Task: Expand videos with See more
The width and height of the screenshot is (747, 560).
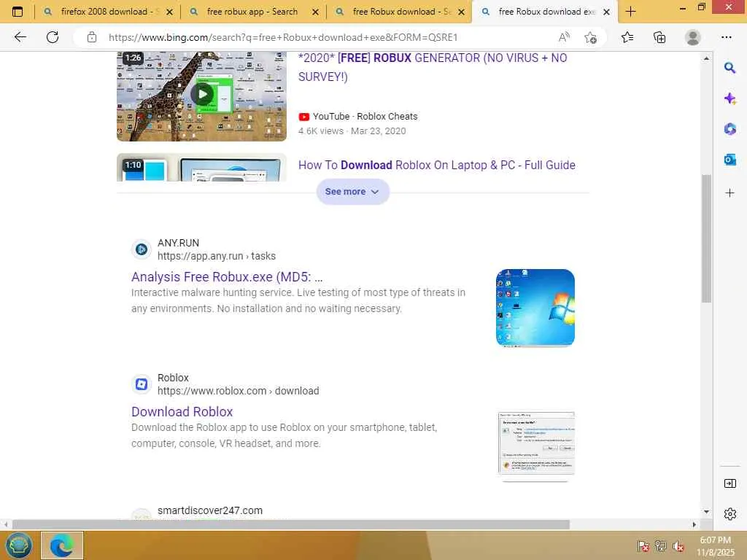Action: [x=352, y=192]
